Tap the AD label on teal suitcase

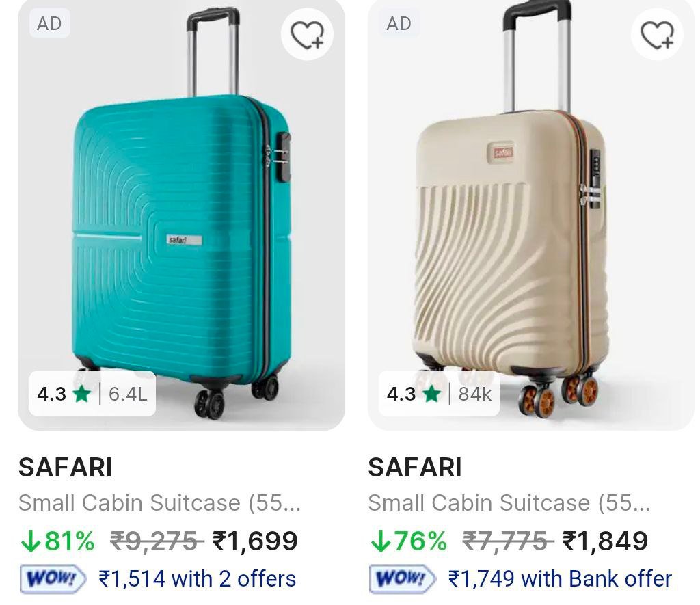pyautogui.click(x=50, y=24)
